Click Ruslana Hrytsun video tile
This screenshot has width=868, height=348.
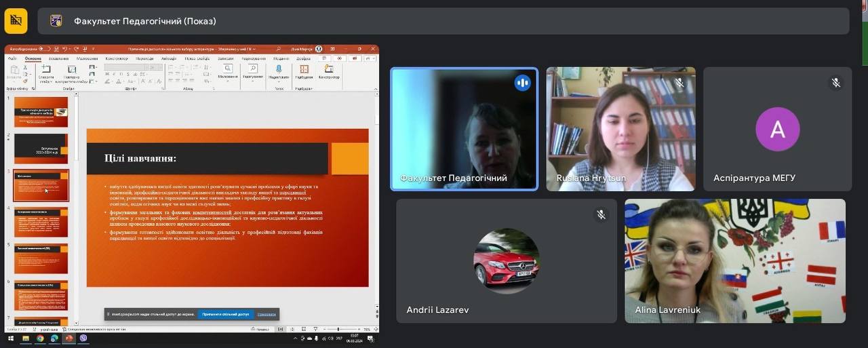[x=620, y=129]
